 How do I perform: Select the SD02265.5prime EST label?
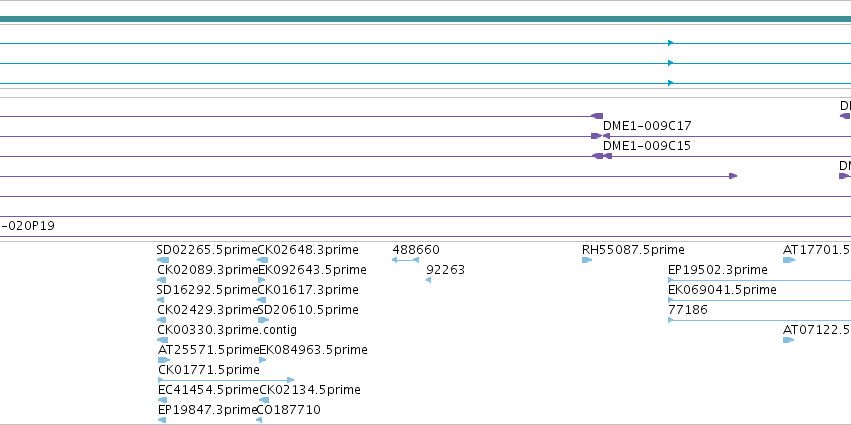(x=207, y=250)
